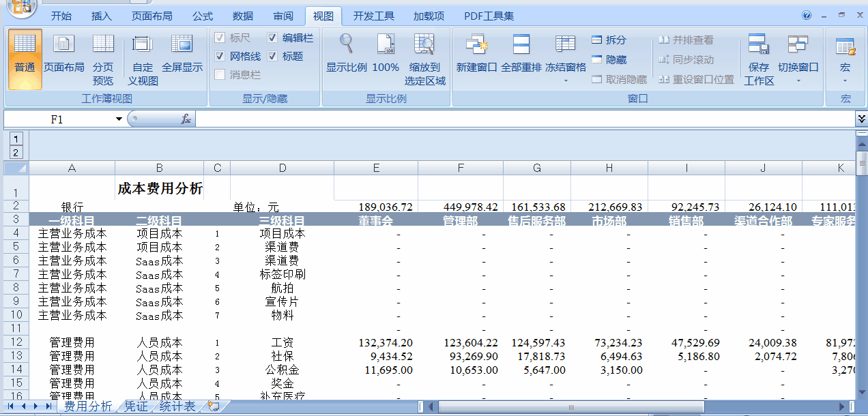Select column E header
Image resolution: width=868 pixels, height=416 pixels.
pos(376,168)
